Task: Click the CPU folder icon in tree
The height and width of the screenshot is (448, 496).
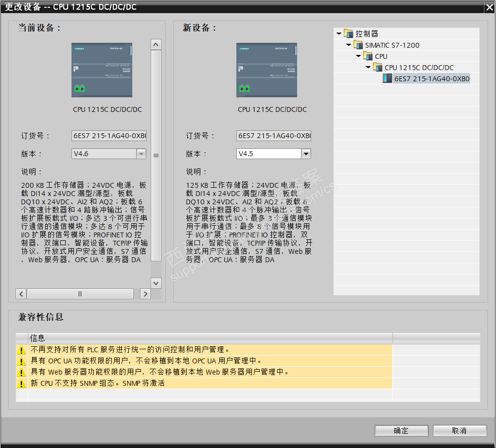Action: coord(368,55)
